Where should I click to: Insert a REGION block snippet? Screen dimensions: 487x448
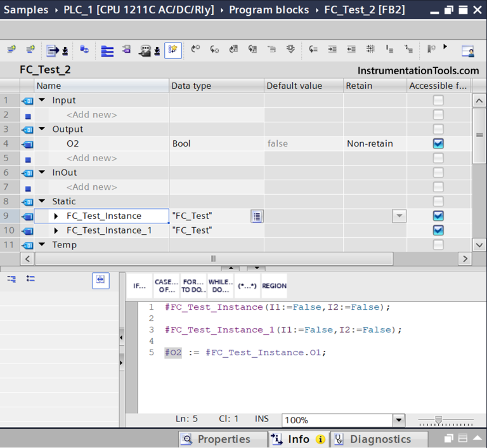(274, 286)
